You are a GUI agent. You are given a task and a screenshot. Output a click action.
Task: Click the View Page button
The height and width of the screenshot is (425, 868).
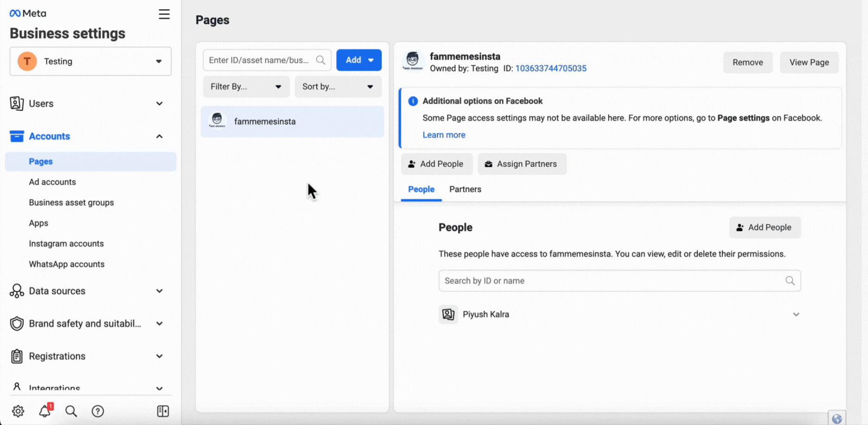click(x=809, y=63)
